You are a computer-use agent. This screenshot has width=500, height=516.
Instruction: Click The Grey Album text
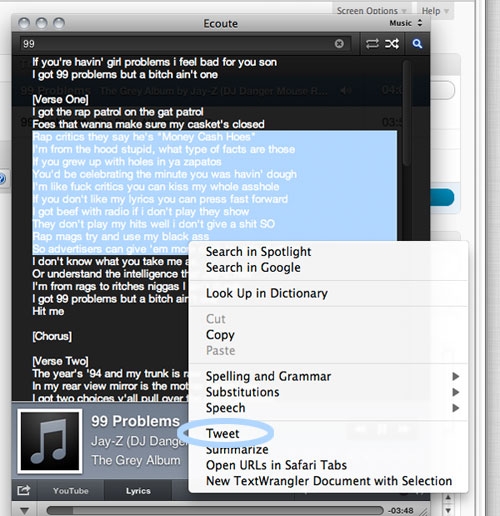click(x=136, y=460)
